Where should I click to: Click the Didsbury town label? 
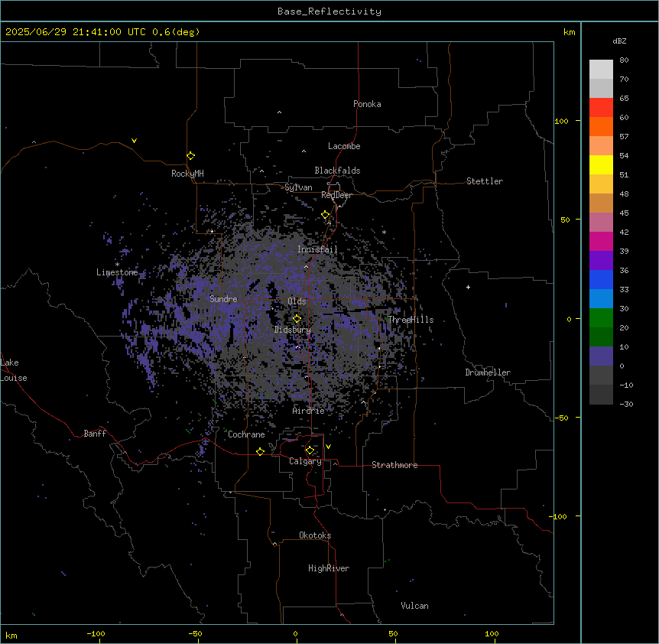293,330
